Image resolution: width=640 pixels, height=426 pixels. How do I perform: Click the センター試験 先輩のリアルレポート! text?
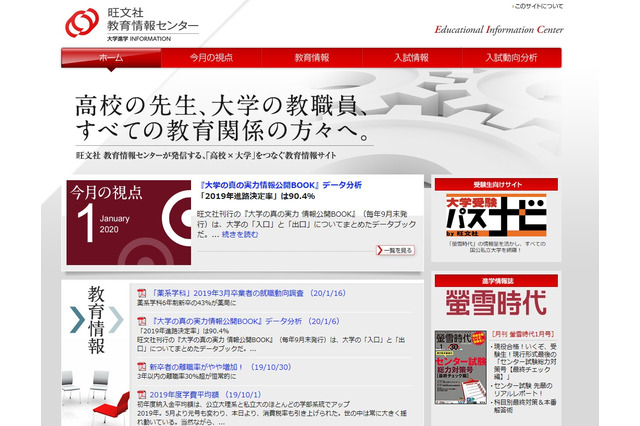(523, 389)
